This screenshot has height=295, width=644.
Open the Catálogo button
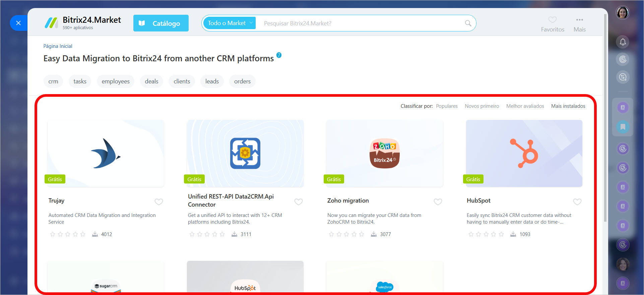click(x=161, y=23)
